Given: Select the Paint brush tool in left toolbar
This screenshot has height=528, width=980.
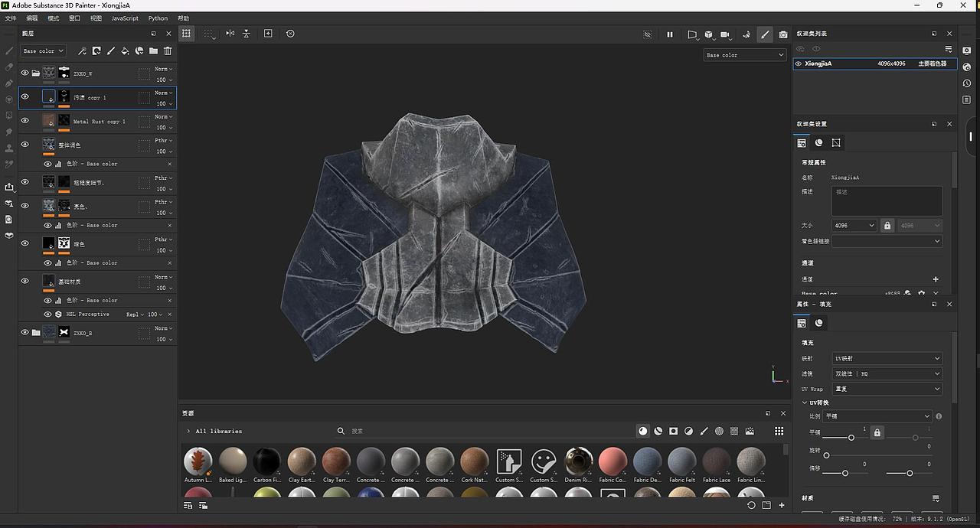Looking at the screenshot, I should 9,51.
